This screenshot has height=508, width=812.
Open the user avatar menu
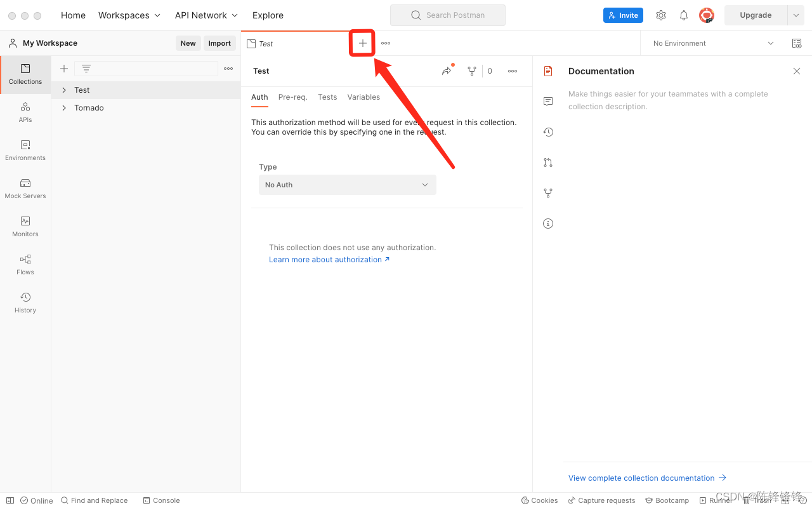coord(707,15)
